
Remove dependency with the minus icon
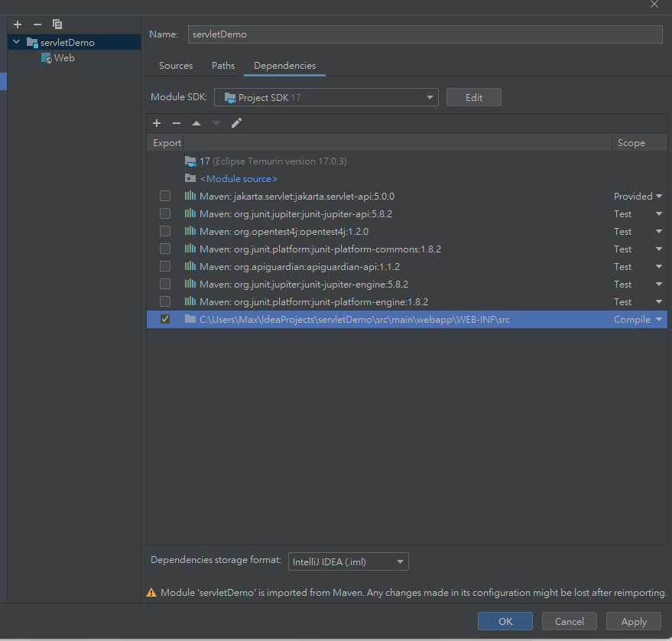pyautogui.click(x=177, y=123)
